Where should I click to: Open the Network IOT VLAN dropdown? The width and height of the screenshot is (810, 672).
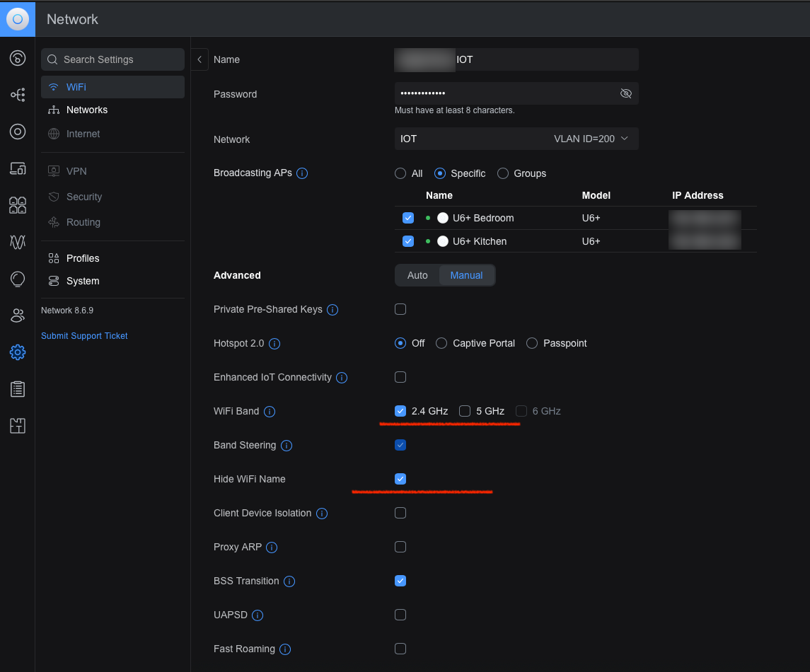point(516,139)
